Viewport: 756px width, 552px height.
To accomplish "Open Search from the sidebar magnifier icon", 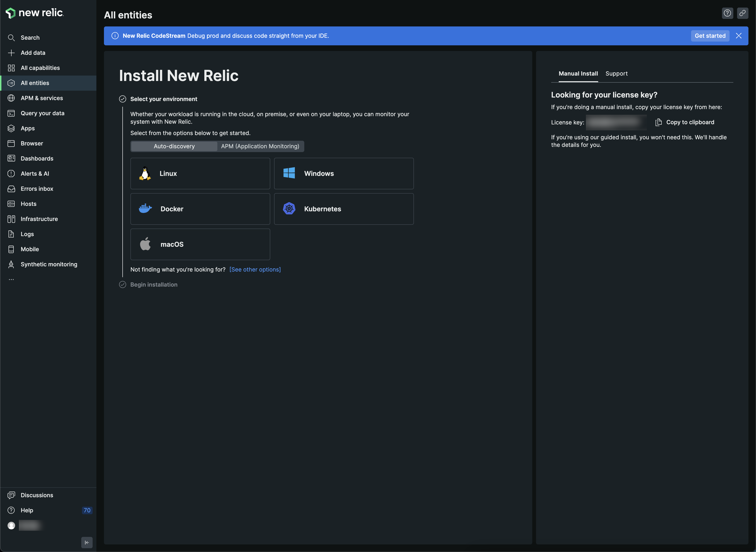I will pyautogui.click(x=11, y=38).
